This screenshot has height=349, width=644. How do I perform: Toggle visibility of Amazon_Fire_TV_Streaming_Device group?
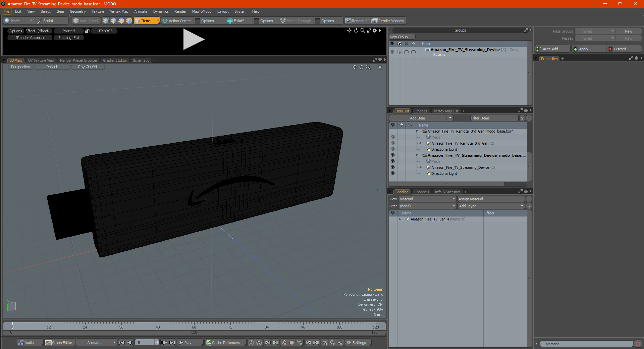pos(392,52)
